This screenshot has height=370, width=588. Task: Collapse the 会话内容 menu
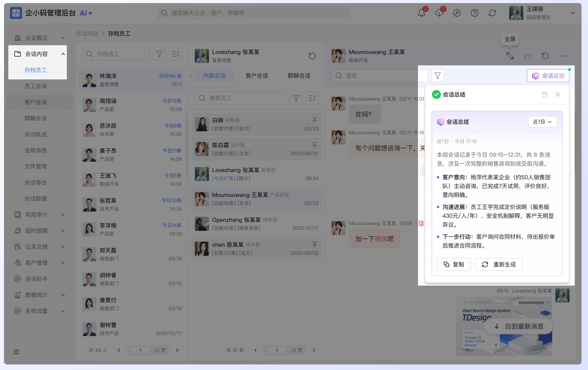38,54
